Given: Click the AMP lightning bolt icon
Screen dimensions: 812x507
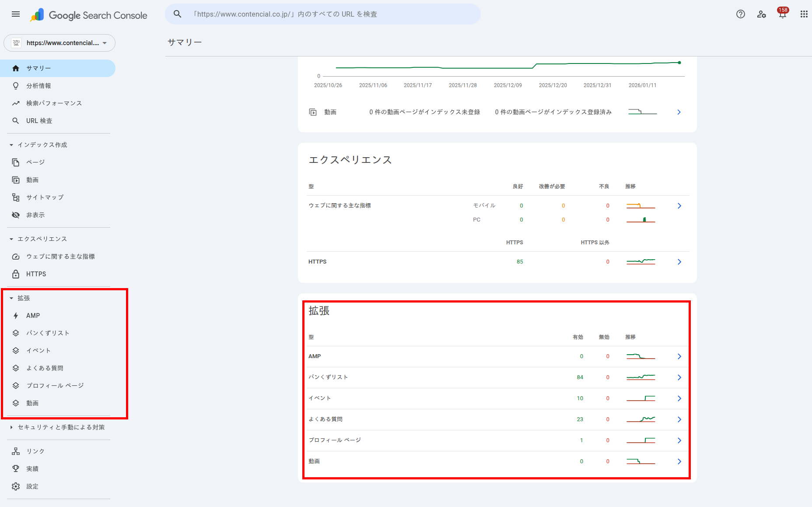Looking at the screenshot, I should tap(16, 315).
